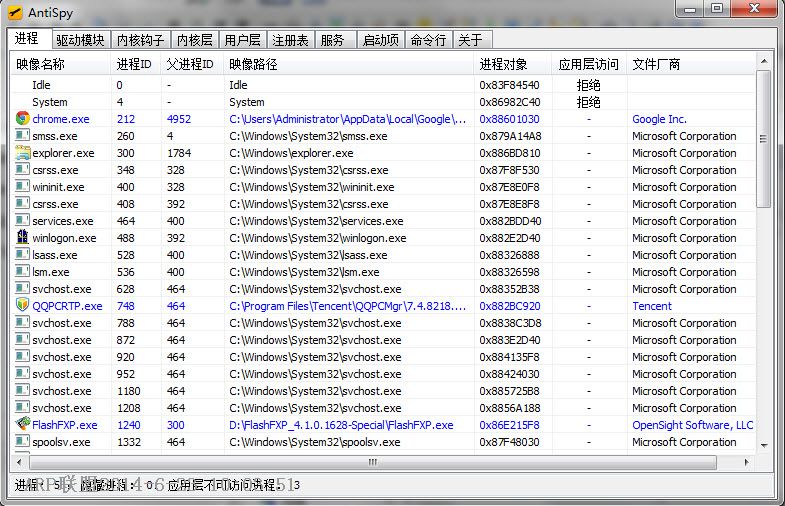Click the winlogon.exe process icon
The image size is (785, 506).
tap(22, 238)
